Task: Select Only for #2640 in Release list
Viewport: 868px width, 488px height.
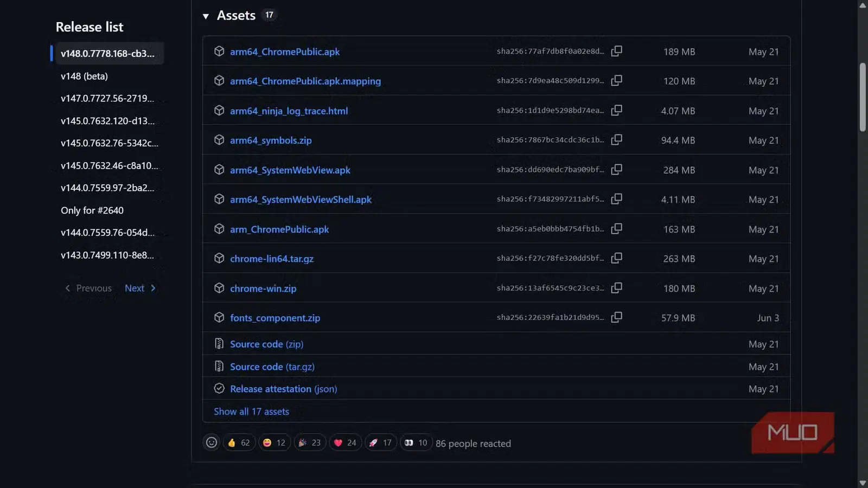Action: point(92,210)
